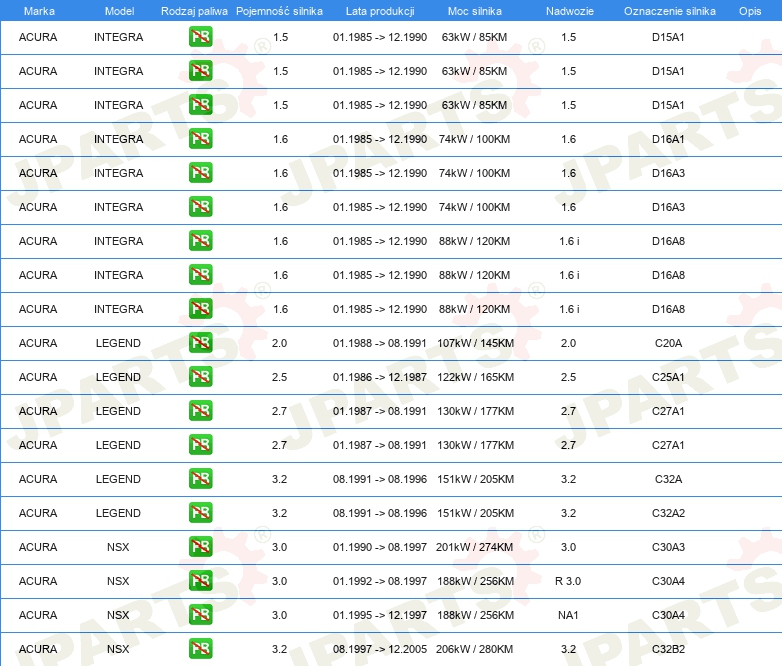Click the LEGEND model cell in the C20A row
The image size is (782, 666).
[x=118, y=343]
